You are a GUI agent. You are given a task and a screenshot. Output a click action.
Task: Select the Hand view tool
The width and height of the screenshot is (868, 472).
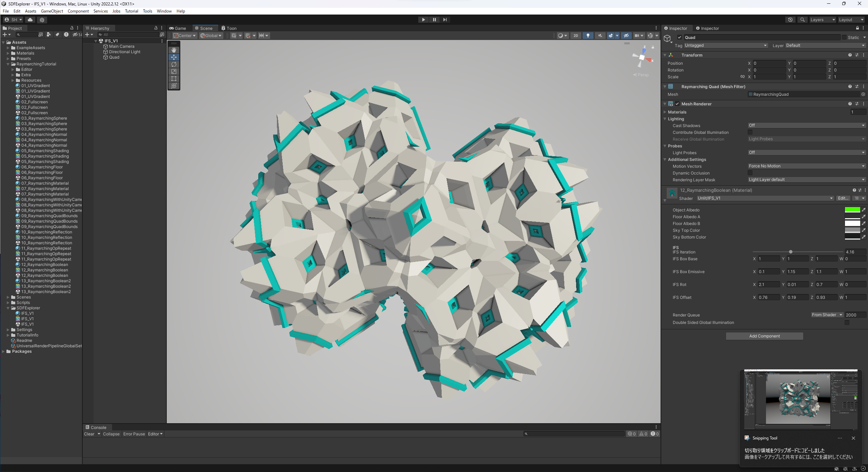174,50
